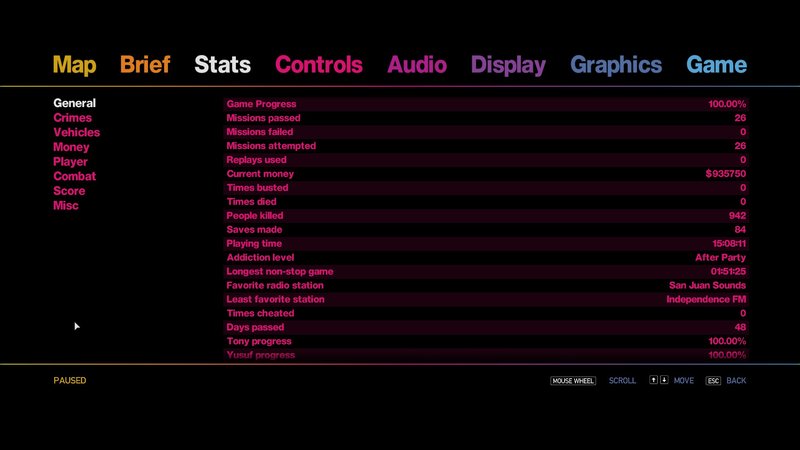
Task: Click the ESC key icon
Action: [x=713, y=381]
